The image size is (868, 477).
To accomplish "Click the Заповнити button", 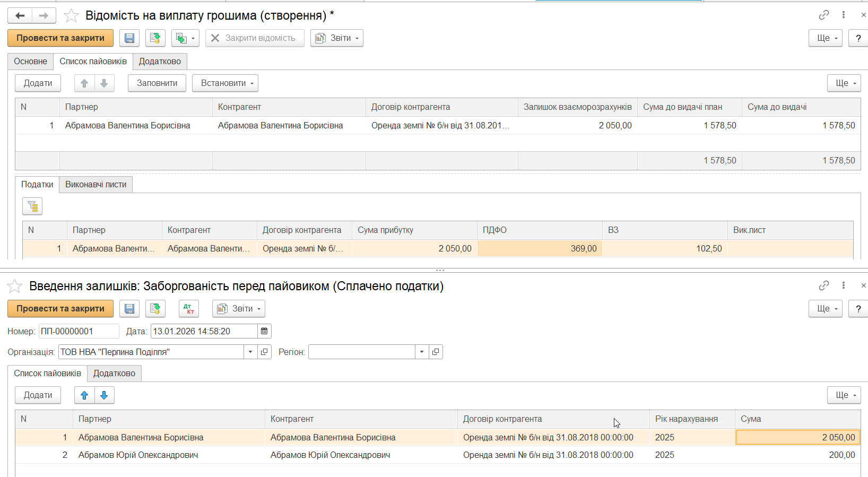I will pos(157,83).
